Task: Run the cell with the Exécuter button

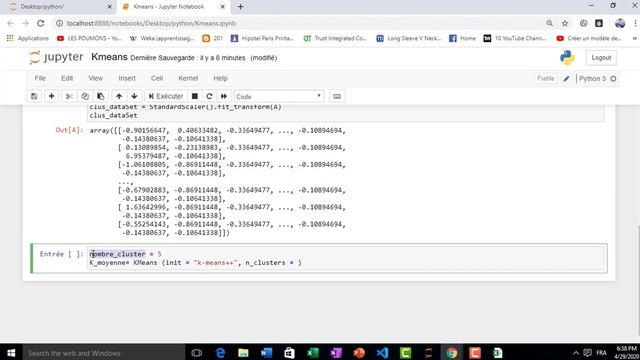Action: [x=166, y=96]
